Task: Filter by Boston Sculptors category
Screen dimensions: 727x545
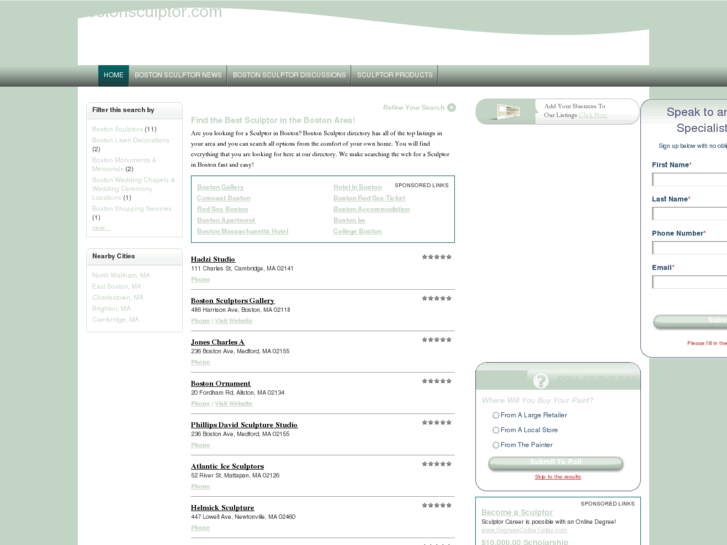Action: point(117,129)
